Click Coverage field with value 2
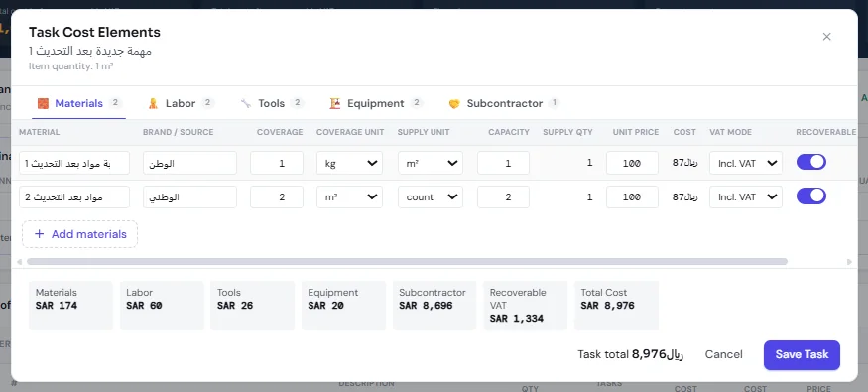The height and width of the screenshot is (392, 868). click(277, 197)
